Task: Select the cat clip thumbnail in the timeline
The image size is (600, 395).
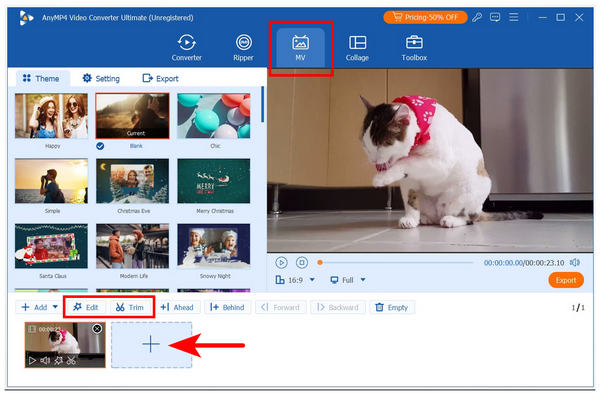Action: [65, 345]
